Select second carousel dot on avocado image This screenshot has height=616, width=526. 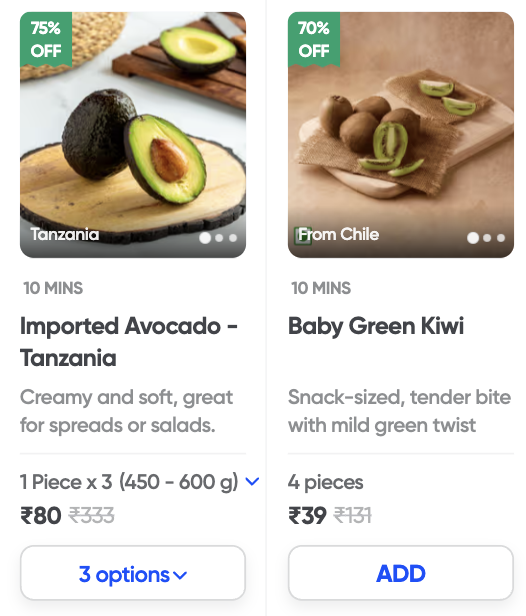tap(219, 238)
